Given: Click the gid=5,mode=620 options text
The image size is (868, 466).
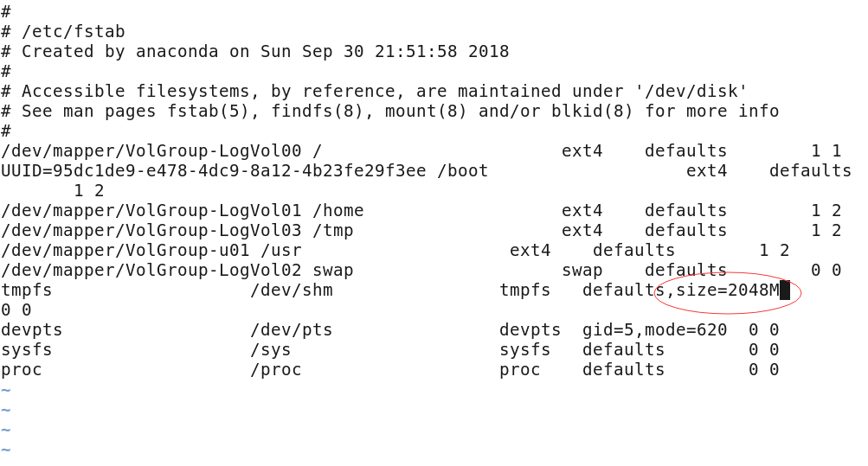Looking at the screenshot, I should coord(654,330).
